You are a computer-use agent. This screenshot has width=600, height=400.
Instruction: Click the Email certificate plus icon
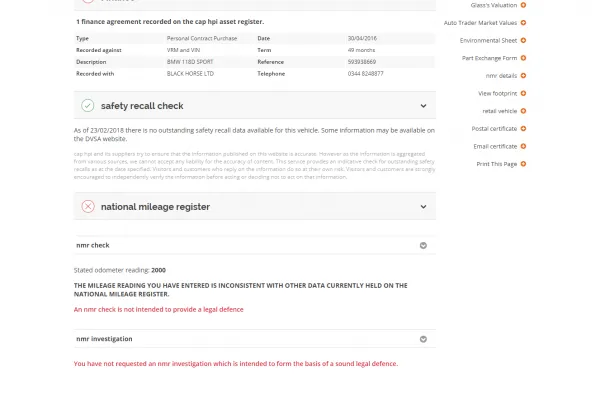(x=524, y=146)
